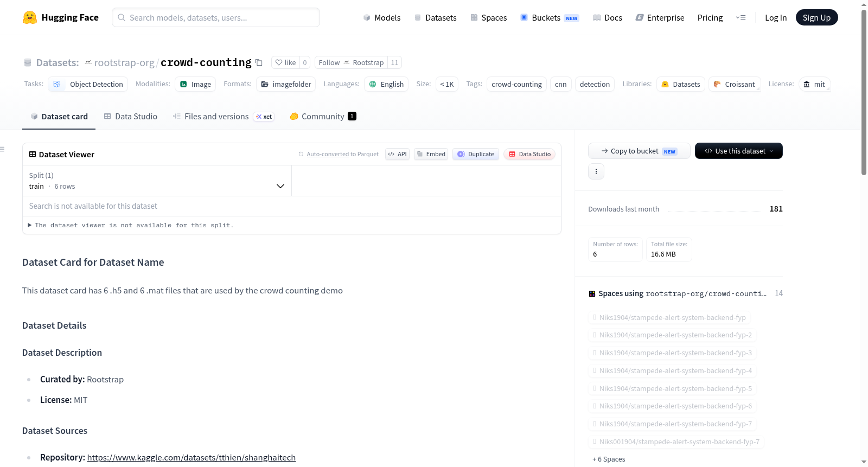
Task: Click the heart like button
Action: tap(285, 62)
